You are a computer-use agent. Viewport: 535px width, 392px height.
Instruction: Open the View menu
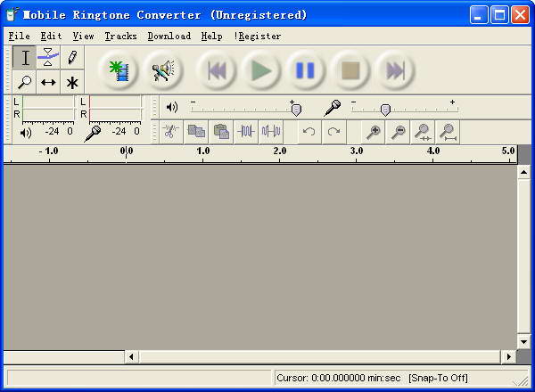click(83, 36)
